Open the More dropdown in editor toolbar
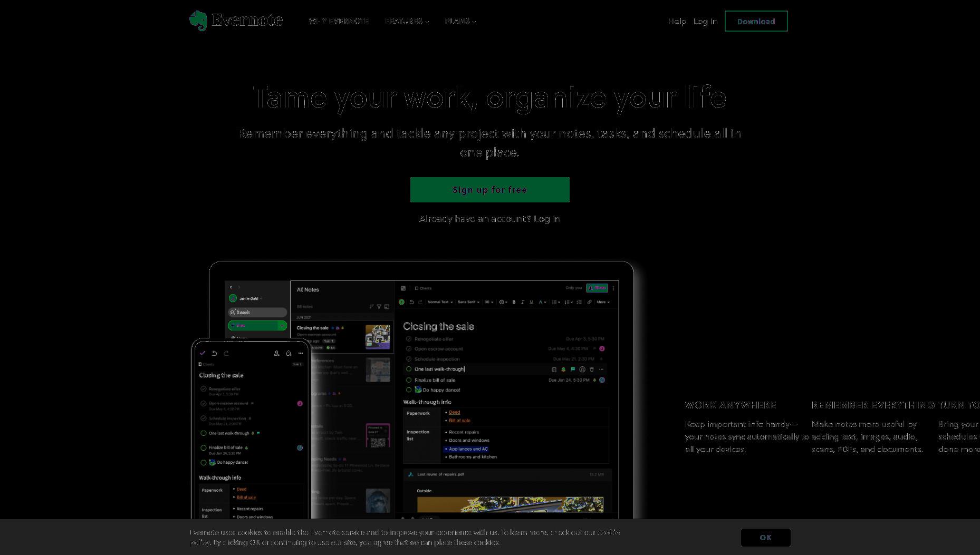980x555 pixels. pyautogui.click(x=603, y=302)
